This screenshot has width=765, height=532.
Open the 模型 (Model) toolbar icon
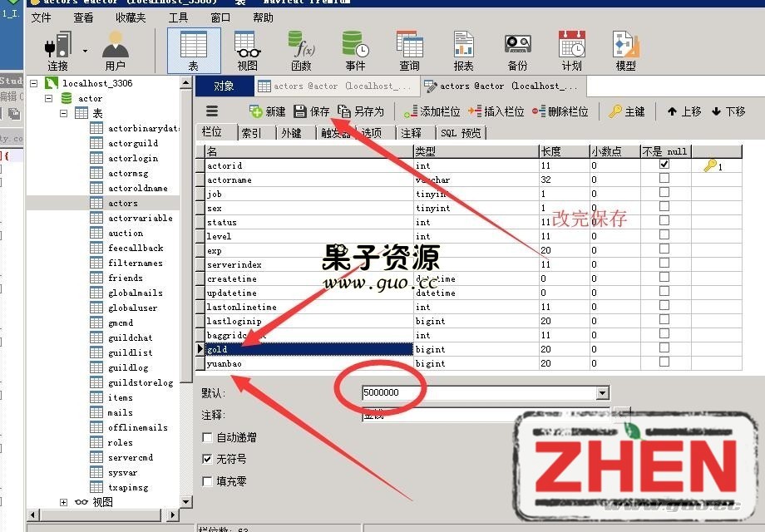625,50
